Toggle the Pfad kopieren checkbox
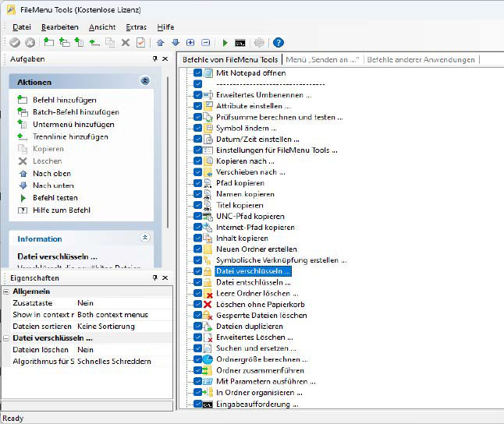Viewport: 504px width, 424px height. coord(197,182)
